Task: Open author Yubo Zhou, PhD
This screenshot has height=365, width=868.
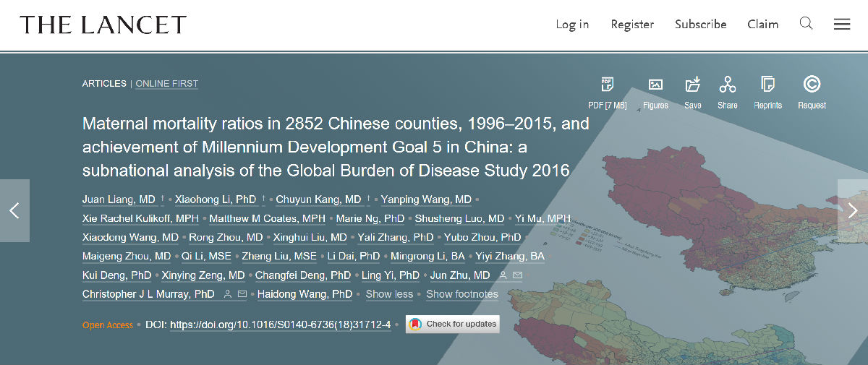Action: (482, 237)
